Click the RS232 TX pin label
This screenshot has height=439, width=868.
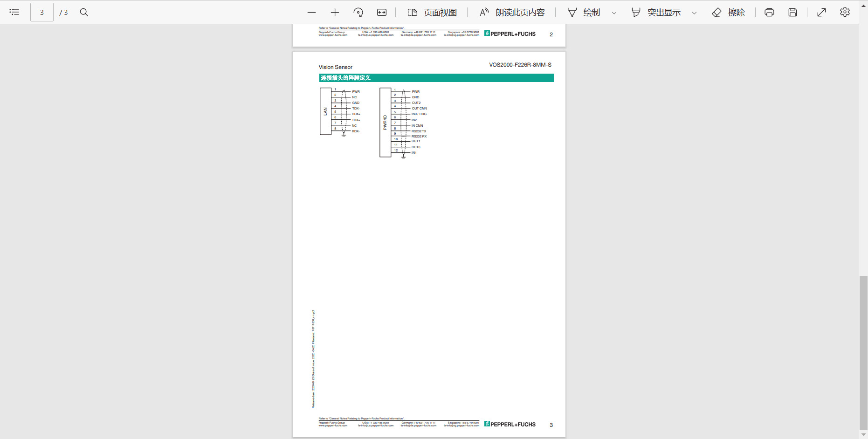(x=419, y=131)
